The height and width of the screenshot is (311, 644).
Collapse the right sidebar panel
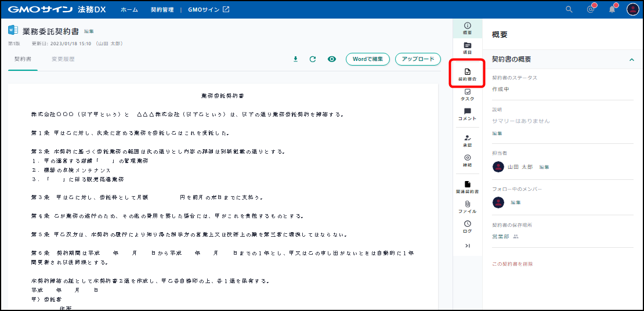[x=468, y=246]
